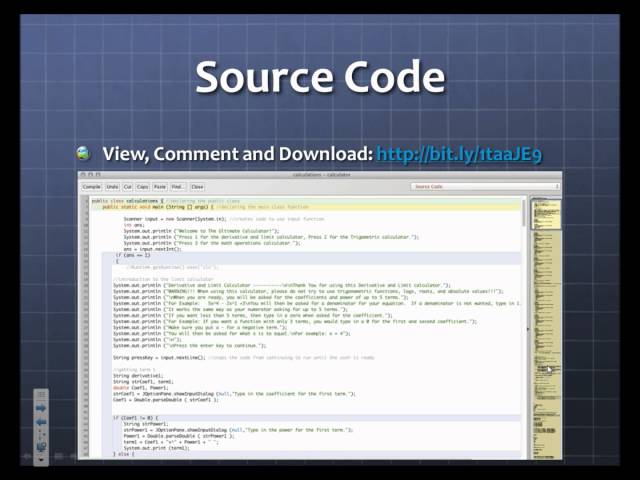The height and width of the screenshot is (480, 640).
Task: Click the 'Source Code' slide title
Action: pos(320,77)
